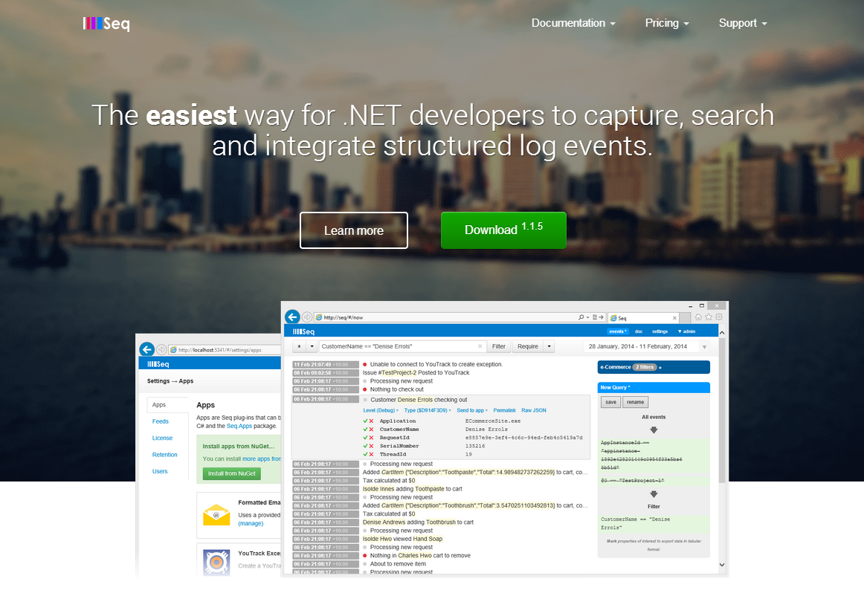Open the Feeds settings tab
864x616 pixels.
(x=161, y=421)
